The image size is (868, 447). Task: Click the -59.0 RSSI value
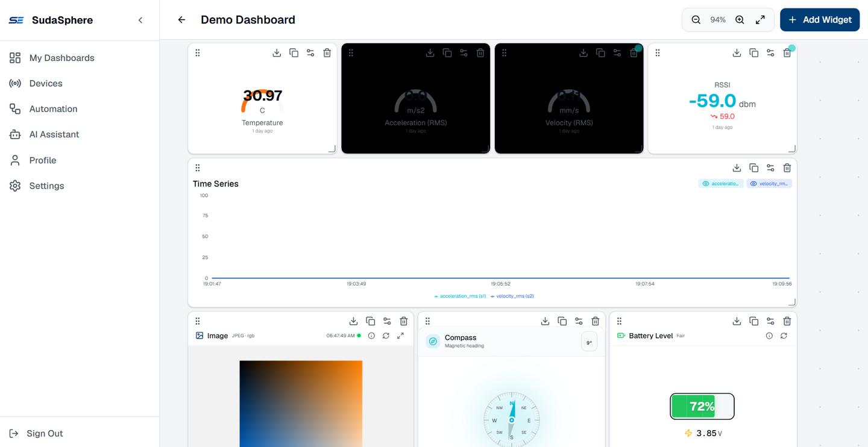point(712,101)
